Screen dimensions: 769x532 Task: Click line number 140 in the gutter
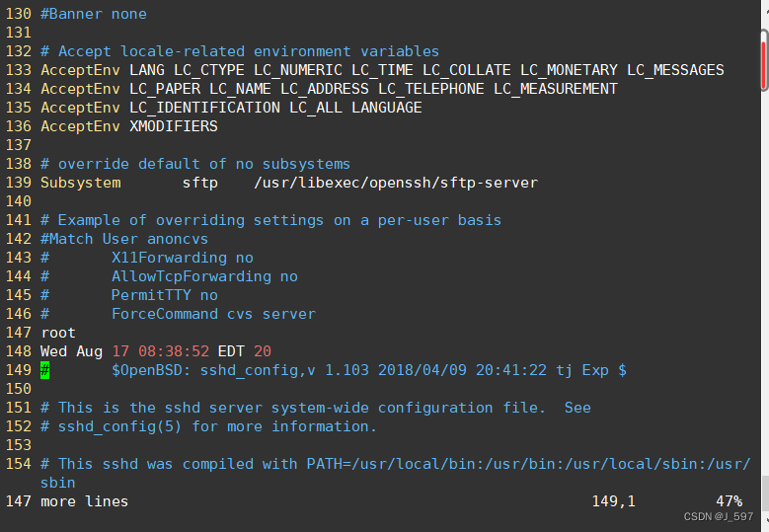click(x=18, y=201)
